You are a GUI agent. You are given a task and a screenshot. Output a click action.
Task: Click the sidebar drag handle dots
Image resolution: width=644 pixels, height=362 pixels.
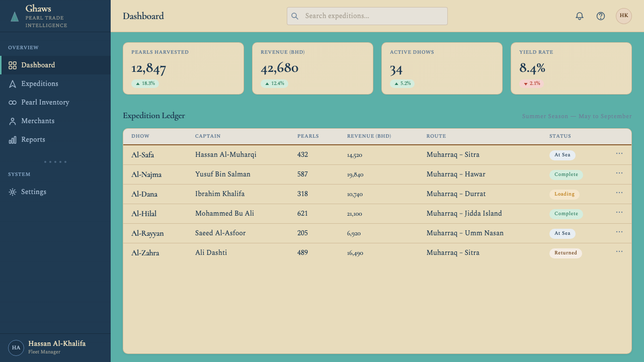click(x=55, y=162)
